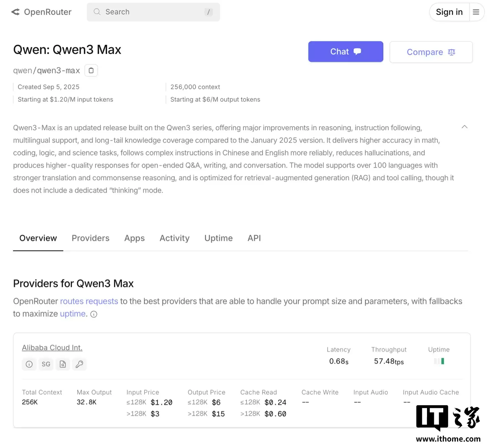Click the green uptime indicator bars
488x448 pixels.
pos(439,361)
